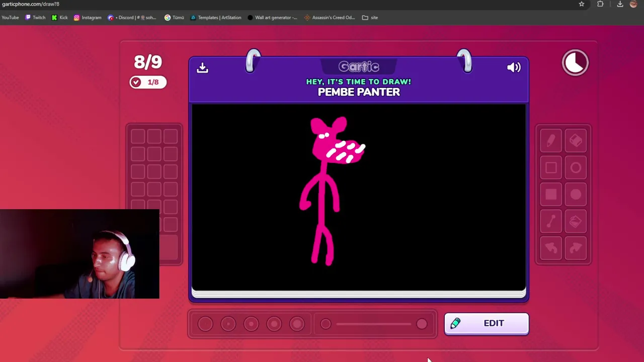The height and width of the screenshot is (362, 644).
Task: Pick the filled ellipse shape tool
Action: 576,195
